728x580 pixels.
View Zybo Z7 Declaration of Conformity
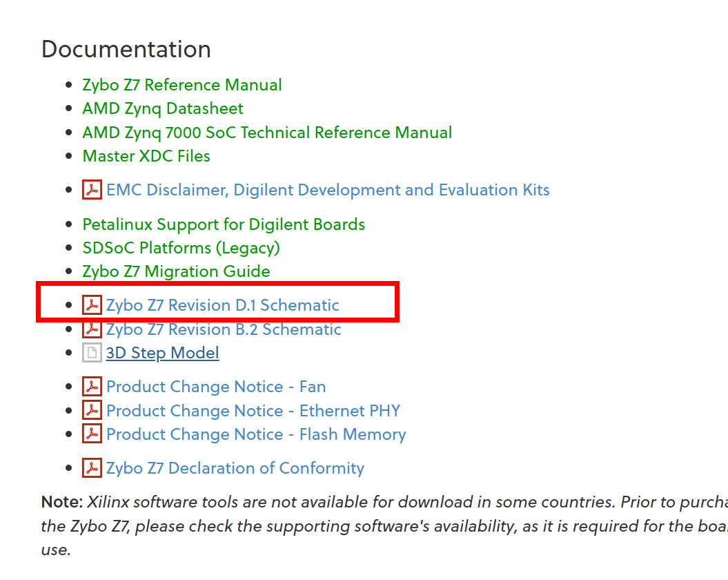pyautogui.click(x=235, y=468)
